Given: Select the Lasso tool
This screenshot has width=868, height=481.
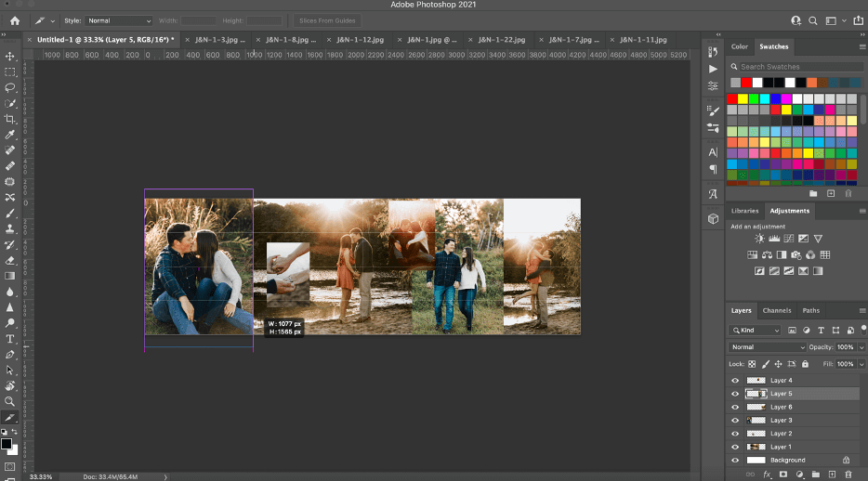Looking at the screenshot, I should [10, 87].
